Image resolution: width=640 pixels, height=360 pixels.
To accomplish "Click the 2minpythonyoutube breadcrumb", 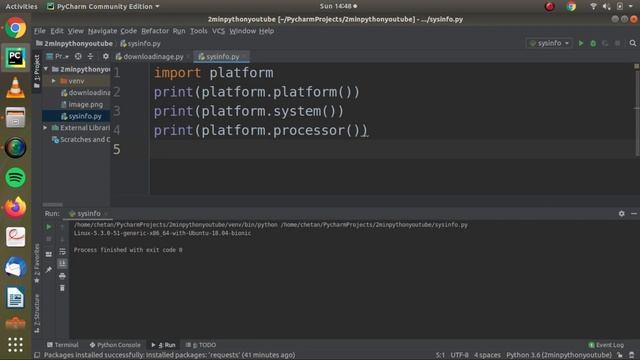I will pyautogui.click(x=74, y=43).
